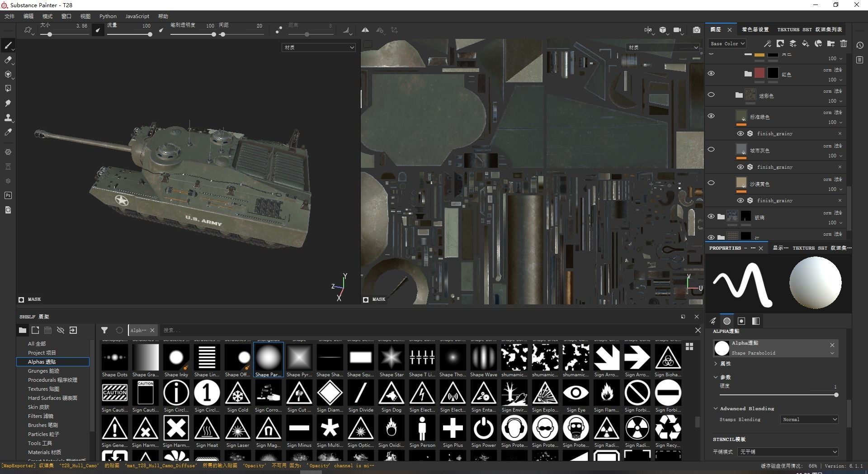Image resolution: width=868 pixels, height=474 pixels.
Task: Select the Material picker eyedropper tool
Action: click(8, 132)
